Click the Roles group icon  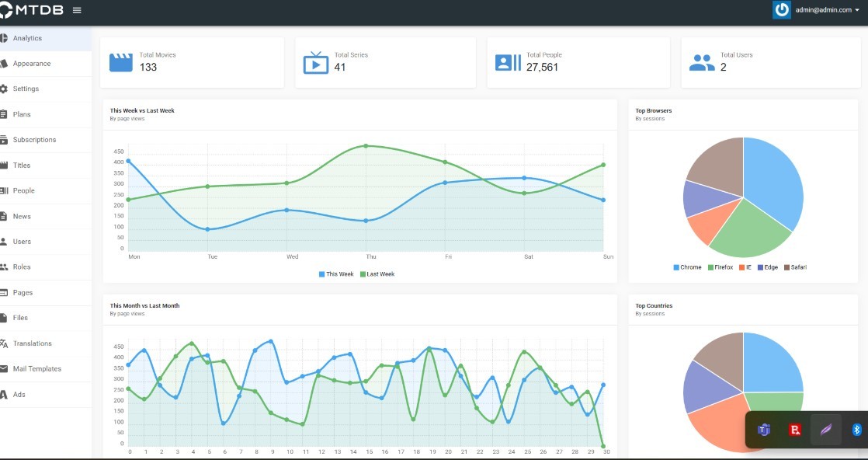(3, 267)
